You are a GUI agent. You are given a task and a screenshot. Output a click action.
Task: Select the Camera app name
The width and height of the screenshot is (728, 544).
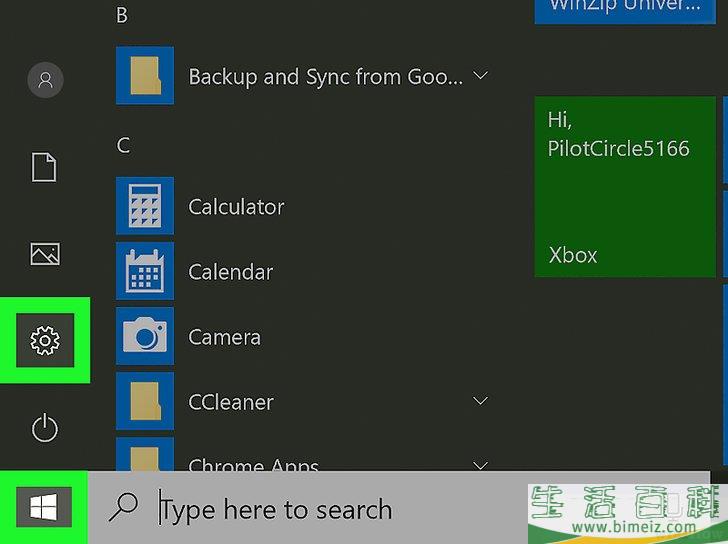pyautogui.click(x=224, y=337)
